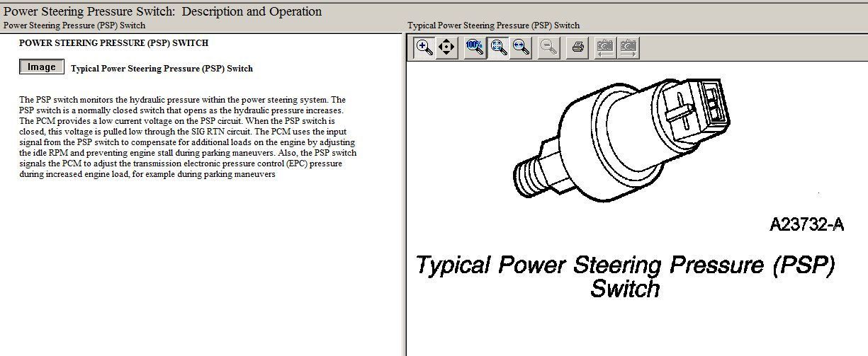Image resolution: width=868 pixels, height=356 pixels.
Task: Click the A23732-A figure number
Action: pos(806,225)
